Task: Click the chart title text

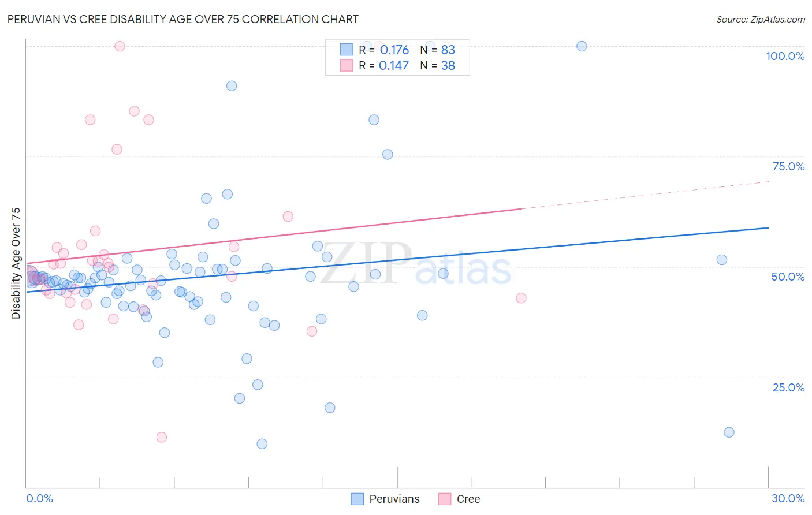Action: point(183,19)
